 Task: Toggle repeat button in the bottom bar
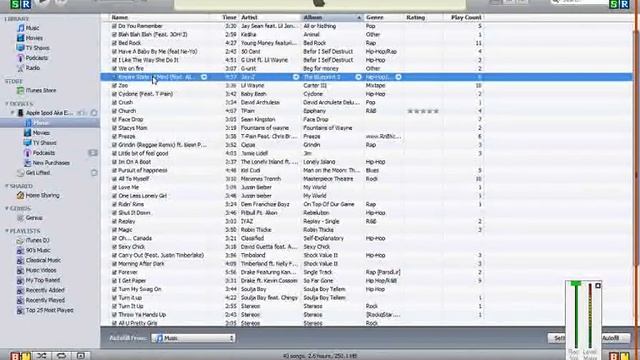pyautogui.click(x=61, y=356)
